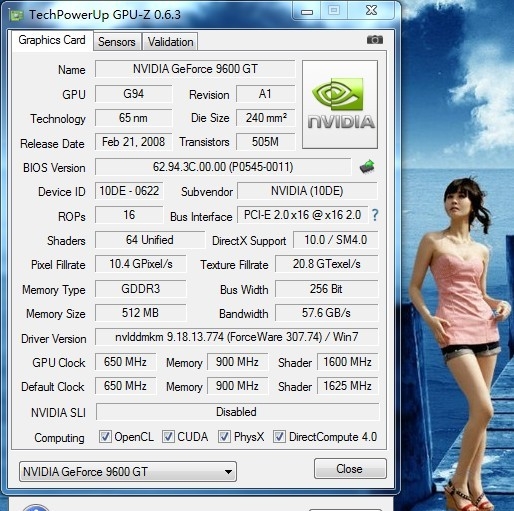Screen dimensions: 514x511
Task: Click the Device ID 10DE - 0622
Action: 129,191
